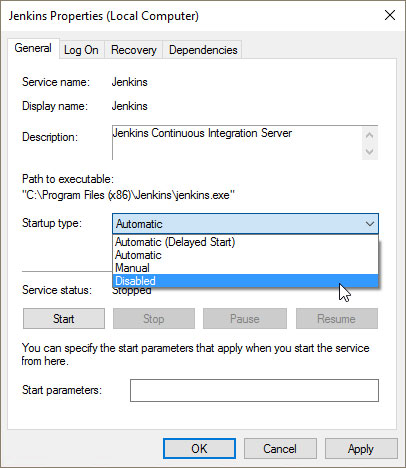Collapse the Startup type dropdown arrow
The width and height of the screenshot is (406, 468).
click(x=369, y=224)
